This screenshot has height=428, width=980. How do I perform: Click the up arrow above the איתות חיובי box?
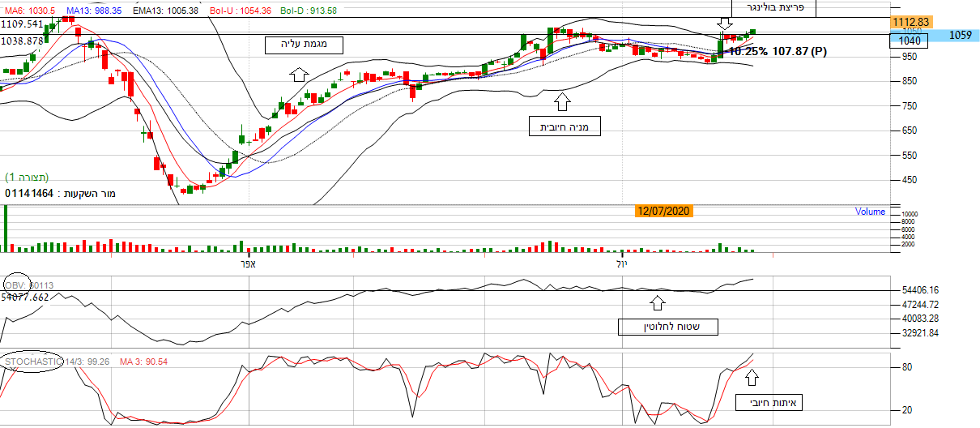coord(752,376)
